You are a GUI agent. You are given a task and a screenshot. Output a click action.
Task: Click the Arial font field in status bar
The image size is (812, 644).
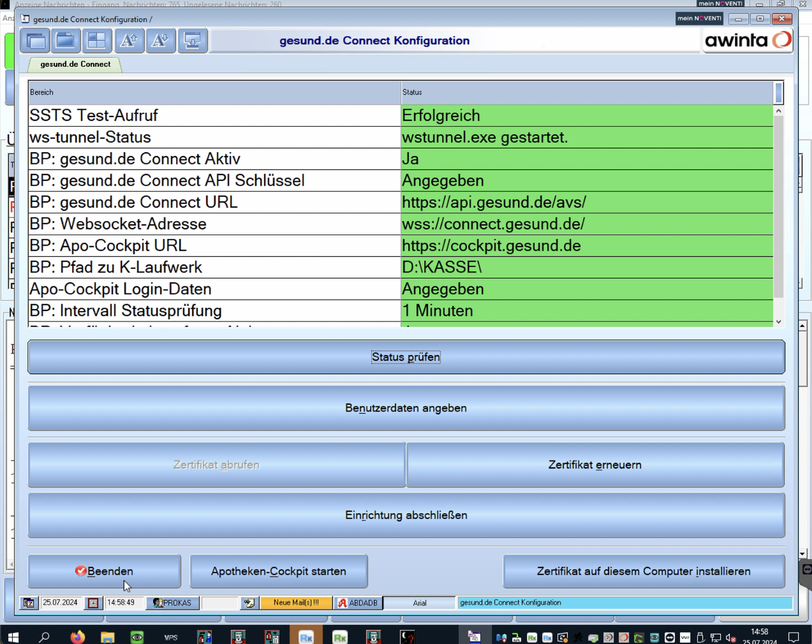tap(420, 603)
